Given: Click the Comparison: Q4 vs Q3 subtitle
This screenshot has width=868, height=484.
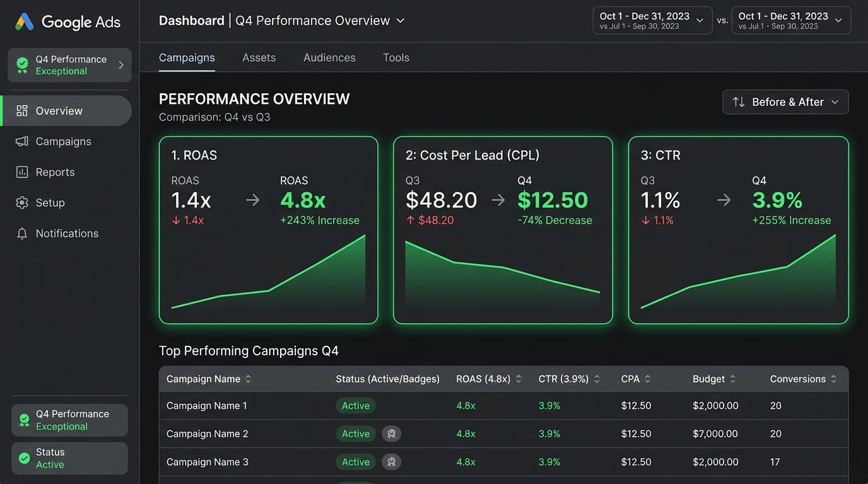Looking at the screenshot, I should 214,117.
